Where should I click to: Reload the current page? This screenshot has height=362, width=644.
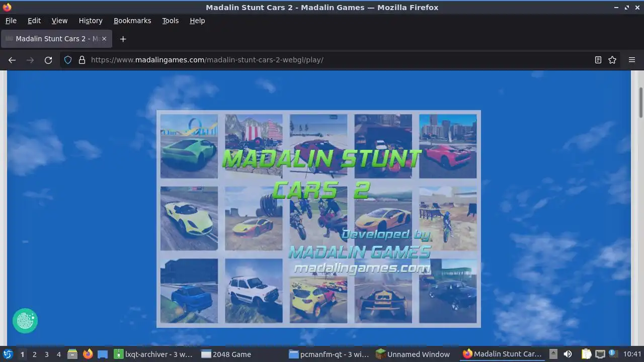(x=48, y=60)
